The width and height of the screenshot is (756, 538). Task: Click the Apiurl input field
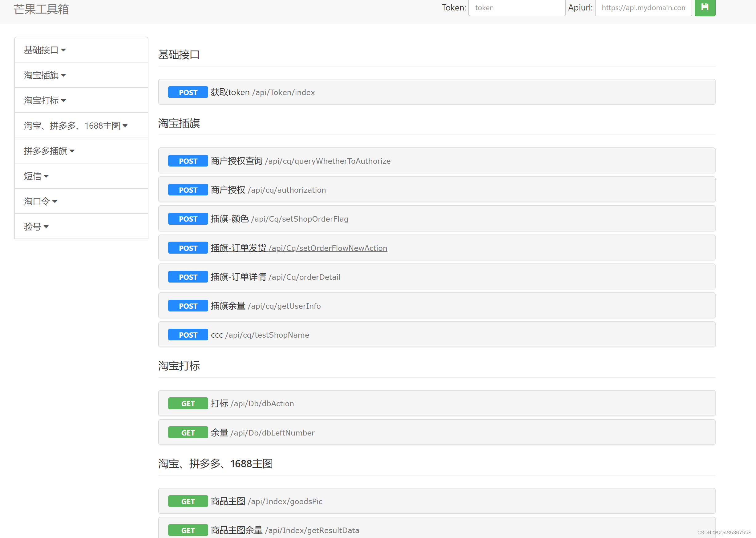tap(643, 8)
